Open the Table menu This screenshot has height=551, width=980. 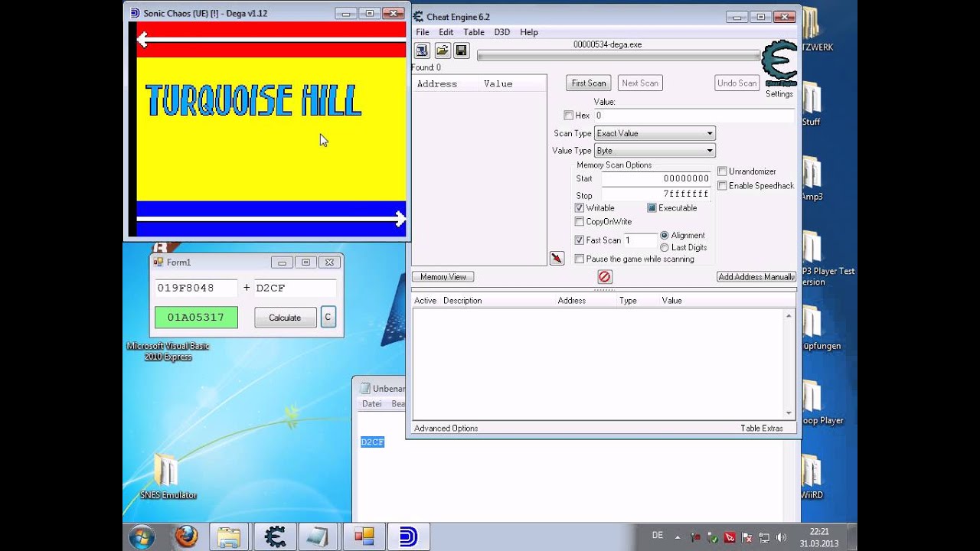(x=474, y=32)
